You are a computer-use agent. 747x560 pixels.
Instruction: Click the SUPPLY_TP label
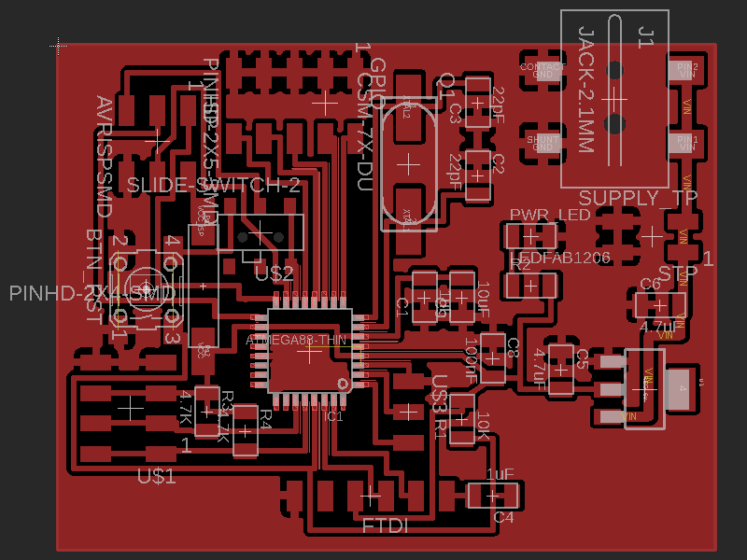click(x=638, y=198)
